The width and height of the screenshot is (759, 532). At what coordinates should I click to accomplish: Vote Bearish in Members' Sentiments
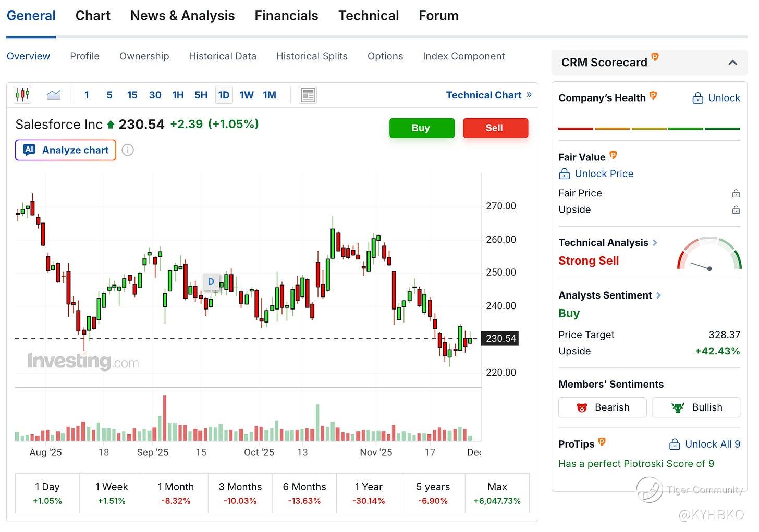pyautogui.click(x=603, y=407)
